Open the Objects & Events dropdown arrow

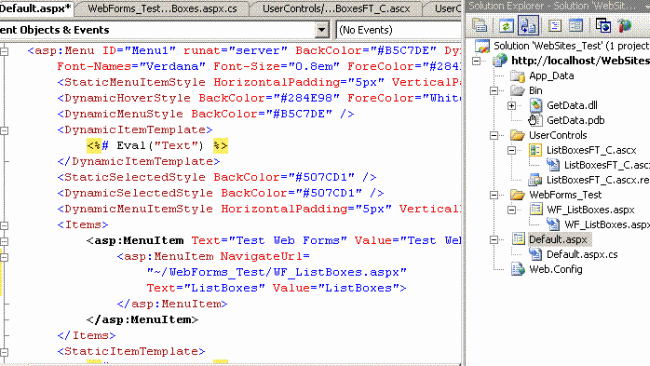coord(321,30)
